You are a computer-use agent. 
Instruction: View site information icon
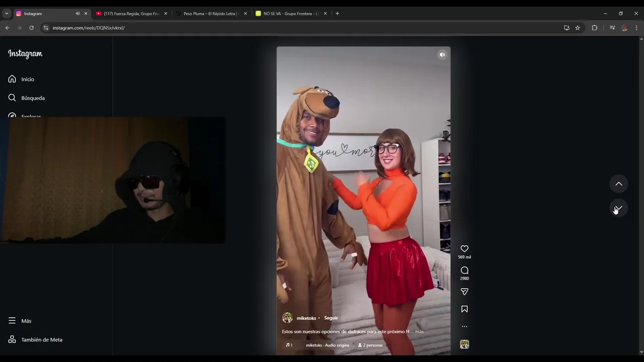45,28
